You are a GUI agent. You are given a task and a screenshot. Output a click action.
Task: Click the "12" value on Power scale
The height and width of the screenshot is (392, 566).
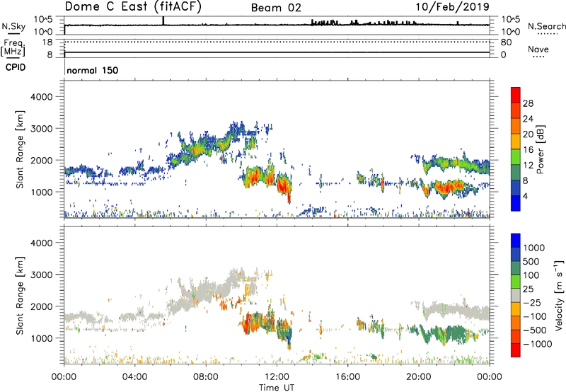528,165
